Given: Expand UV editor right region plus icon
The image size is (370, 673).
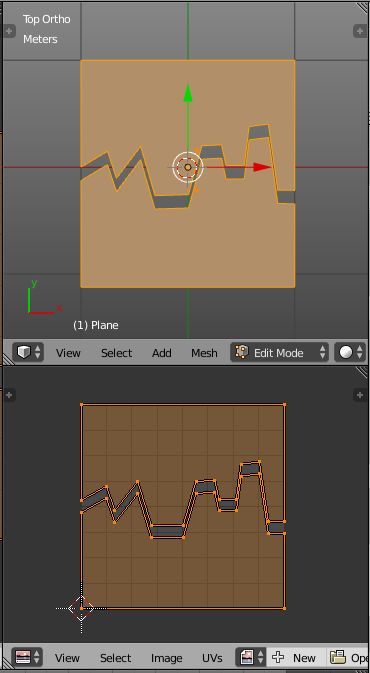Looking at the screenshot, I should click(x=360, y=395).
